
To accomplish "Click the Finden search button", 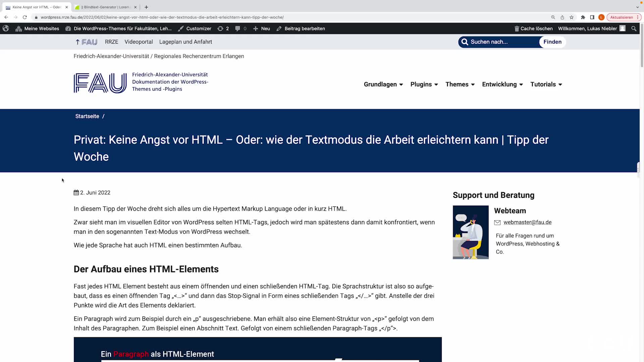I will [x=552, y=42].
